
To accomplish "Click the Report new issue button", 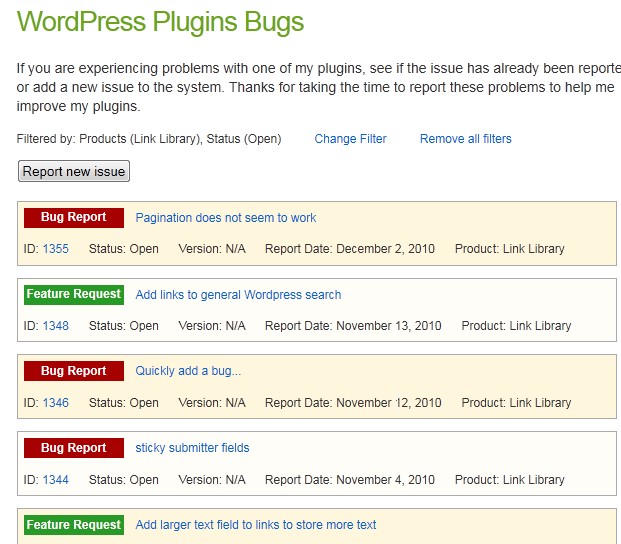I will 74,171.
